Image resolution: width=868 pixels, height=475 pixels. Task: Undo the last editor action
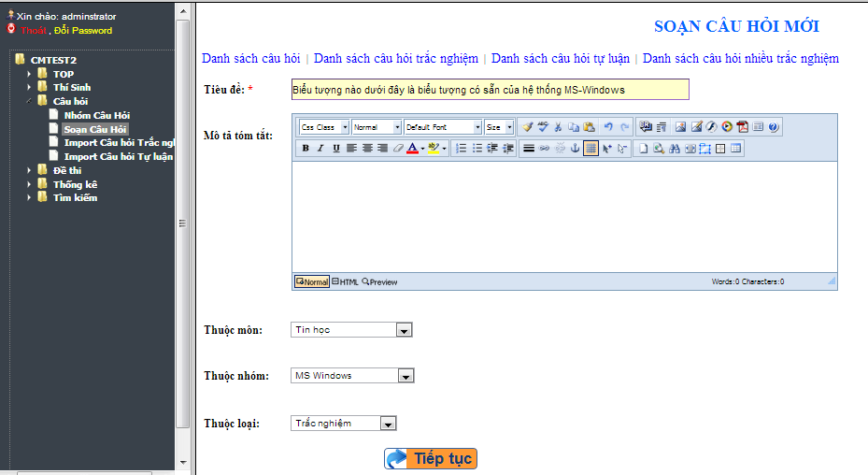[608, 127]
